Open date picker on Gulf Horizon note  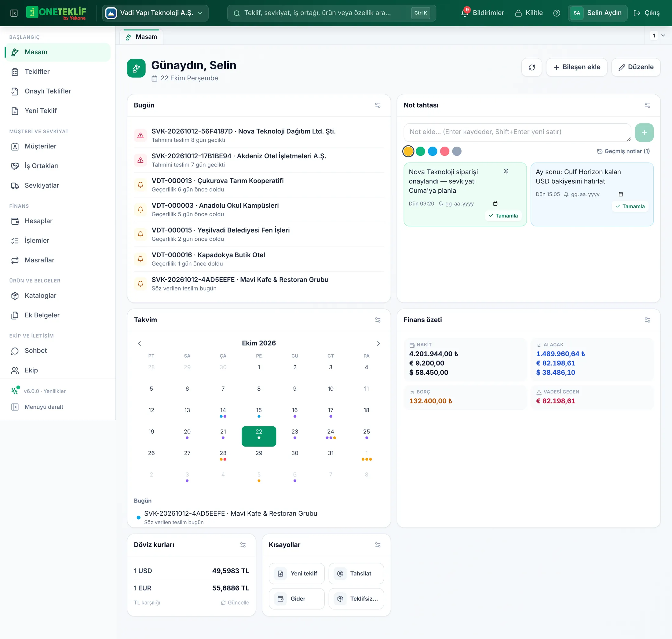point(621,194)
